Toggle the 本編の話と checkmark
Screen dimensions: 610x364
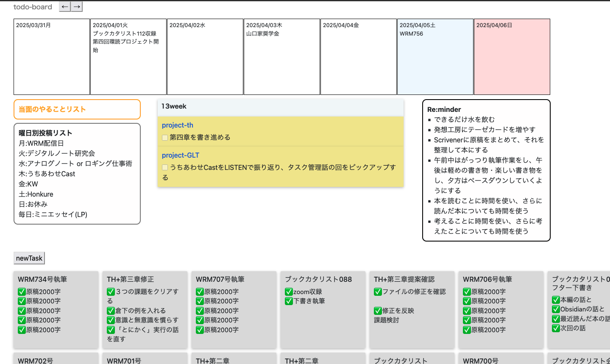pyautogui.click(x=555, y=300)
